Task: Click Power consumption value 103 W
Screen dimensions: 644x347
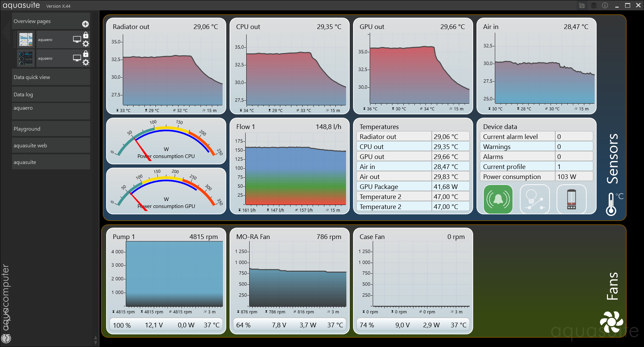Action: point(567,177)
